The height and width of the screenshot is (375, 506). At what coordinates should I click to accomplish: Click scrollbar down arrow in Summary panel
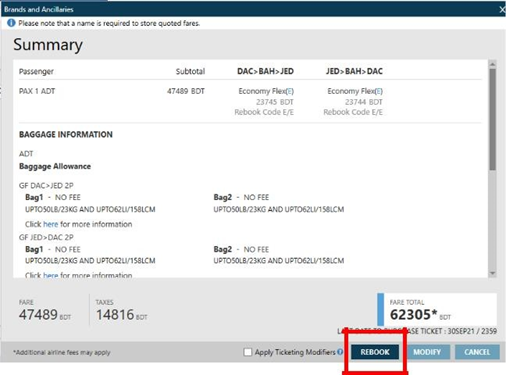tap(493, 273)
